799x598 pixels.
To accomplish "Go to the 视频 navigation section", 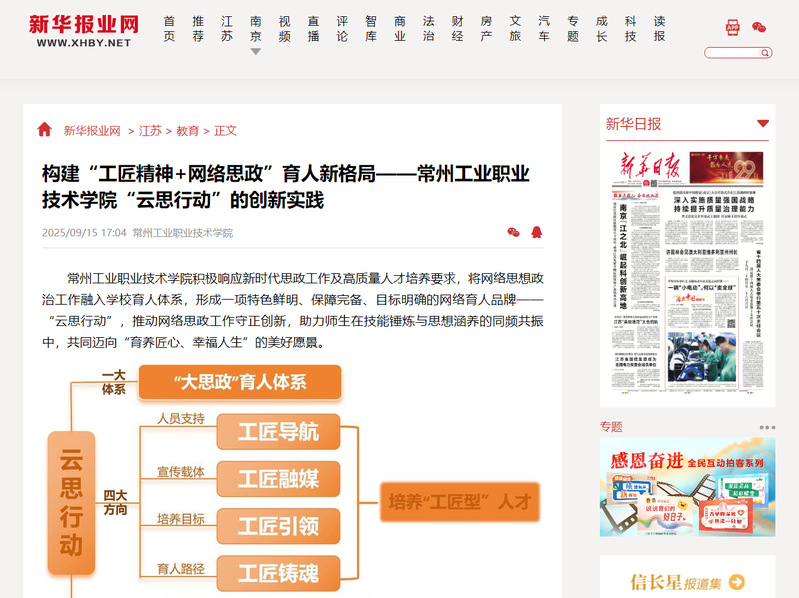I will [285, 28].
